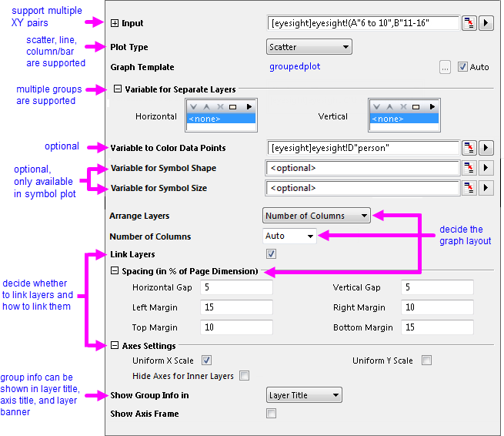Image resolution: width=504 pixels, height=436 pixels.
Task: Expand the Input section
Action: coord(115,24)
